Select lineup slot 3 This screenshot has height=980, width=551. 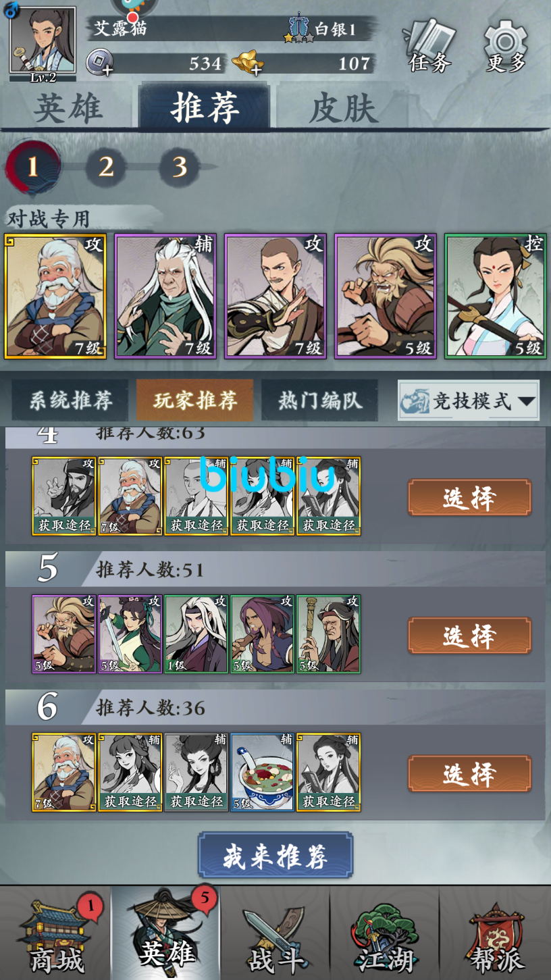tap(179, 166)
